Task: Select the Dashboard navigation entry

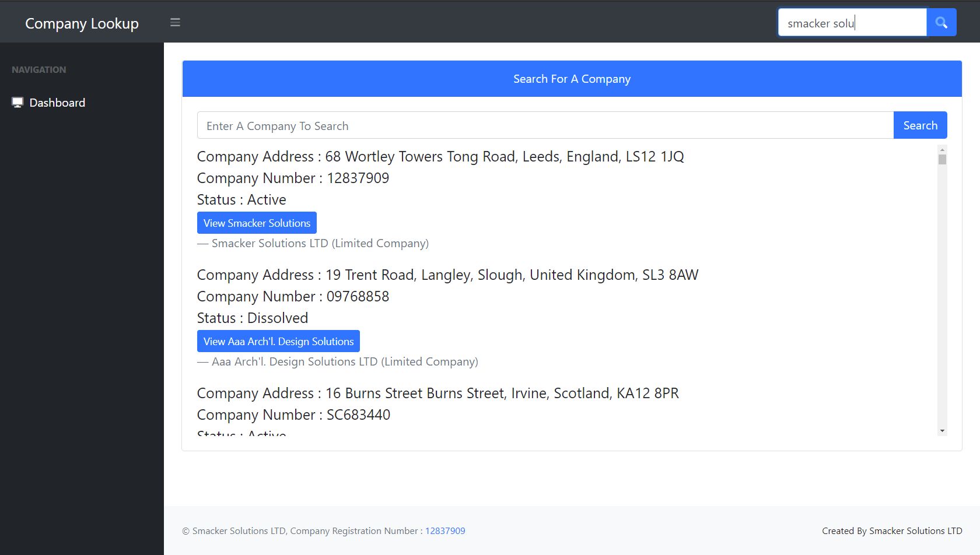Action: (57, 102)
